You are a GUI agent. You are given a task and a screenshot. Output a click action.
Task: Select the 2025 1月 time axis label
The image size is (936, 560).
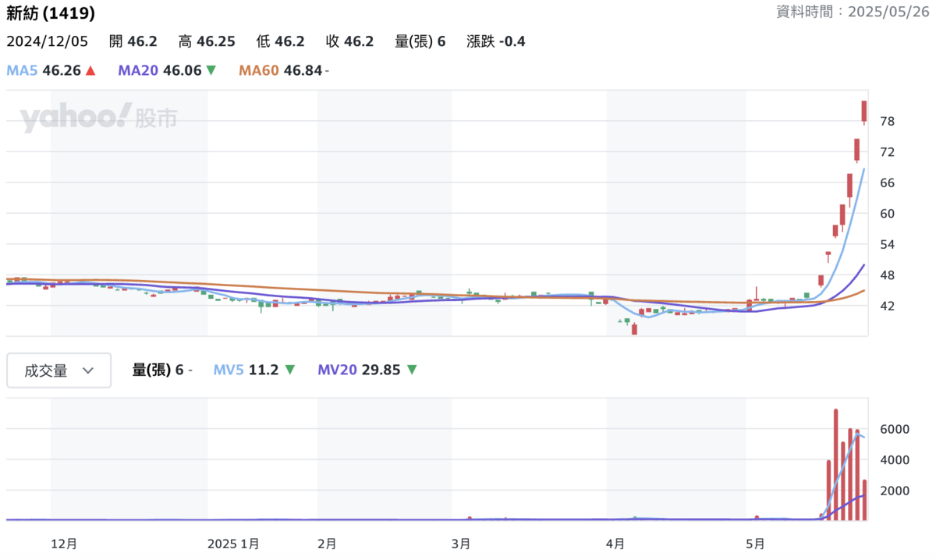234,543
